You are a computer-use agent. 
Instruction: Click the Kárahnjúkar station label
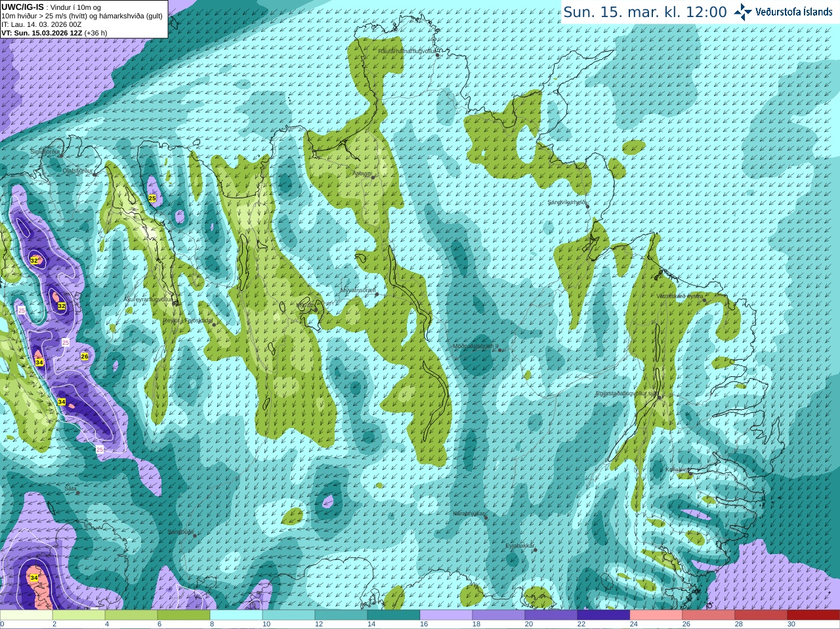tap(469, 513)
